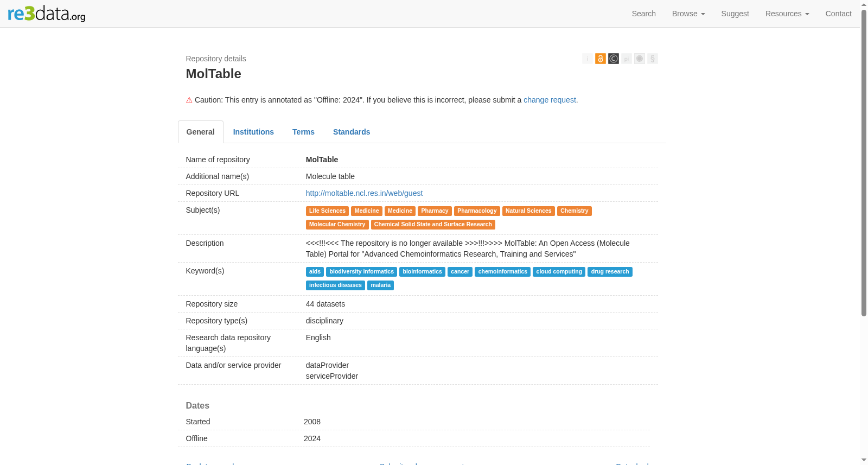The width and height of the screenshot is (868, 465).
Task: Click the scrollbar's down arrow
Action: pyautogui.click(x=864, y=461)
